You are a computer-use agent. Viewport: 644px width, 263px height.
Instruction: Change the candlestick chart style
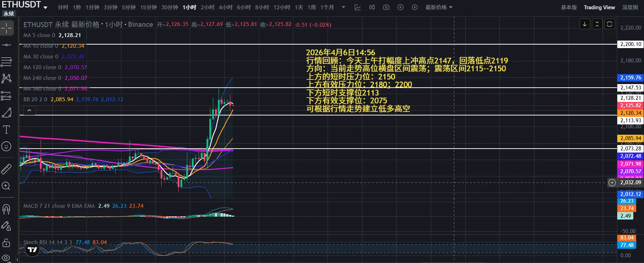[372, 7]
